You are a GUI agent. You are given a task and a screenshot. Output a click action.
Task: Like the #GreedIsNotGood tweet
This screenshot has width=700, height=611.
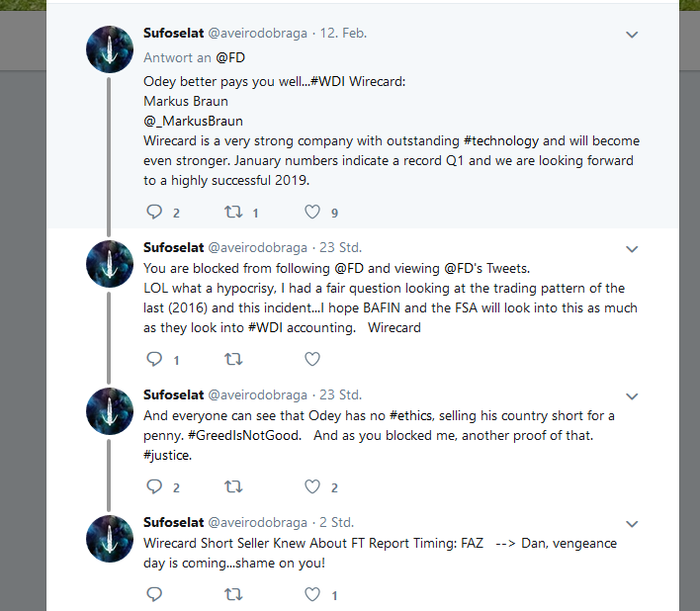tap(312, 486)
